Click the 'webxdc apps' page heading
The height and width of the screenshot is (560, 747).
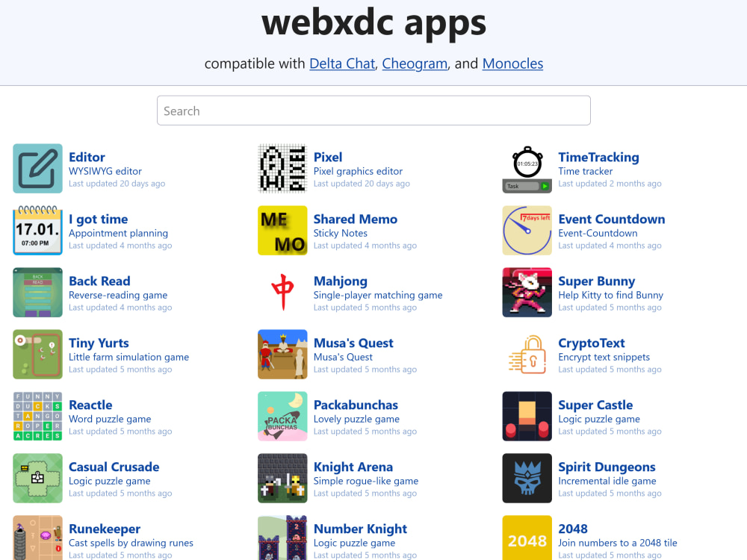coord(373,23)
